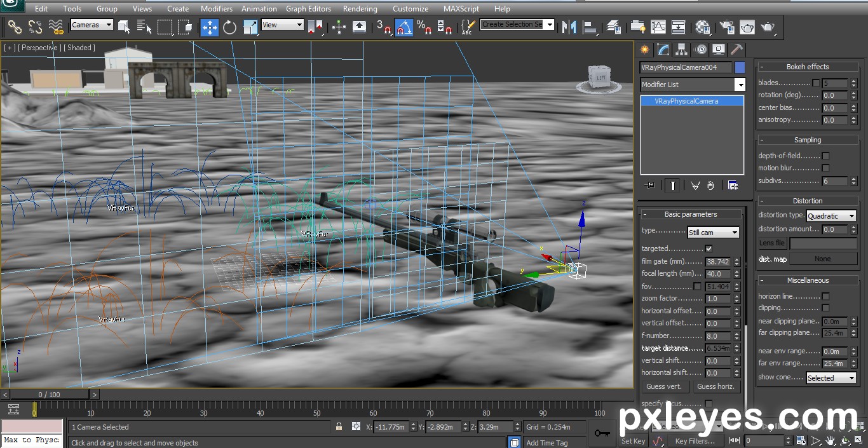Viewport: 868px width, 448px height.
Task: Toggle Keyboard Shortcut Override icon
Action: click(359, 27)
